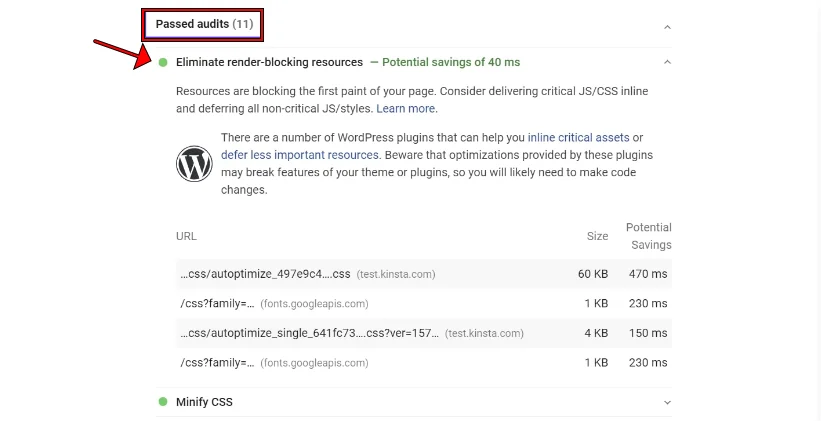Click the 150 ms savings value
821x421 pixels.
tap(648, 333)
